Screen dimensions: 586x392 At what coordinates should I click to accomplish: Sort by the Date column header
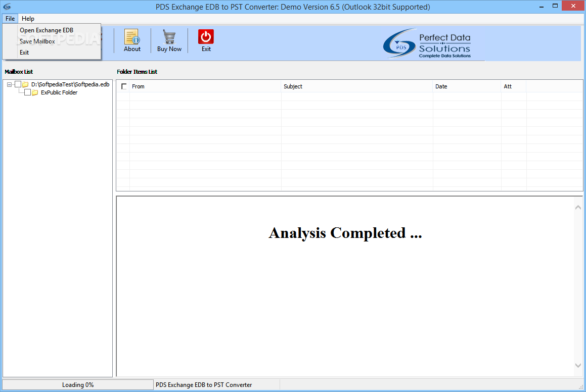(x=467, y=86)
